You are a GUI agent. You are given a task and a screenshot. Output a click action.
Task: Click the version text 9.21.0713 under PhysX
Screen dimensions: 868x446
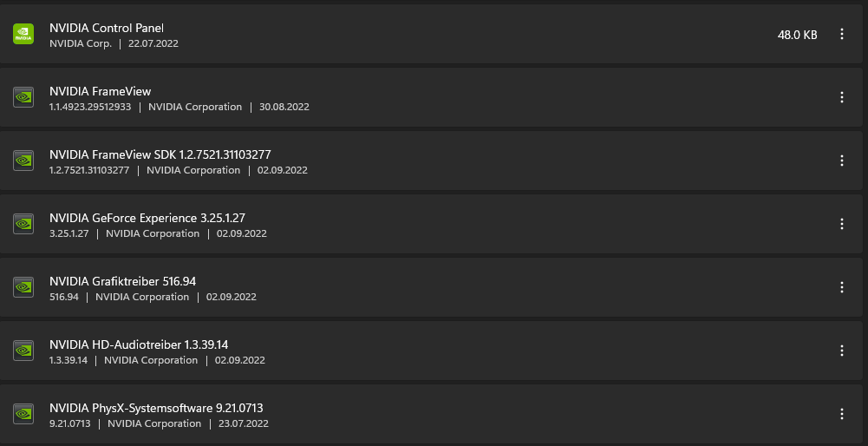point(69,423)
